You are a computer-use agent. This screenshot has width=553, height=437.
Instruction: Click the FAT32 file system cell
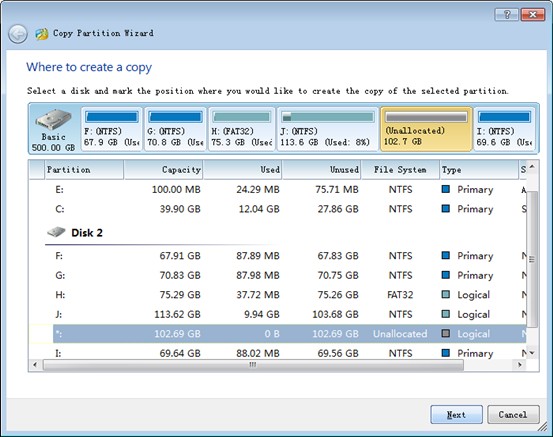pyautogui.click(x=400, y=295)
